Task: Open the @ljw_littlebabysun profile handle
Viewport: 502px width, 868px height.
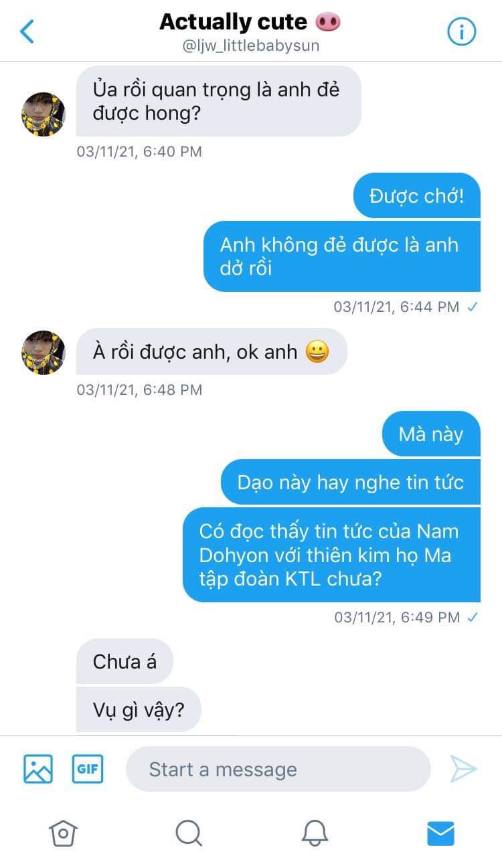Action: click(x=251, y=46)
